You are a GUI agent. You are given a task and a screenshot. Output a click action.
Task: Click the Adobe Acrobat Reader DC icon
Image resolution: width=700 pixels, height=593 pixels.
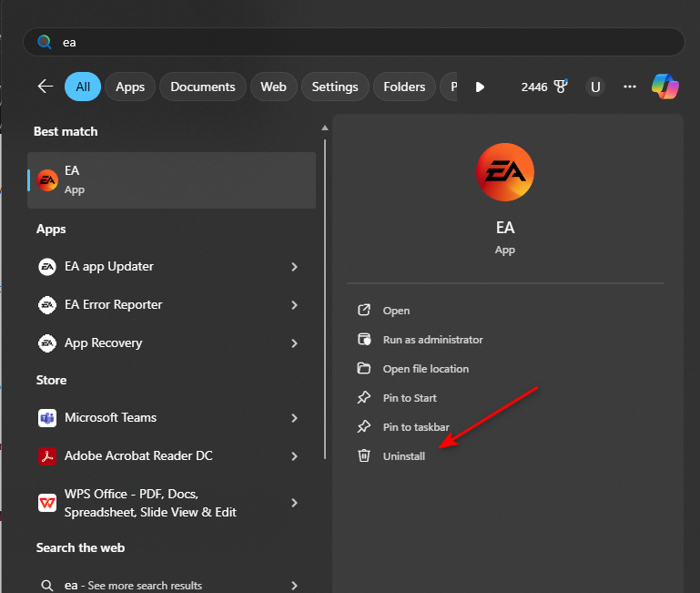coord(47,455)
